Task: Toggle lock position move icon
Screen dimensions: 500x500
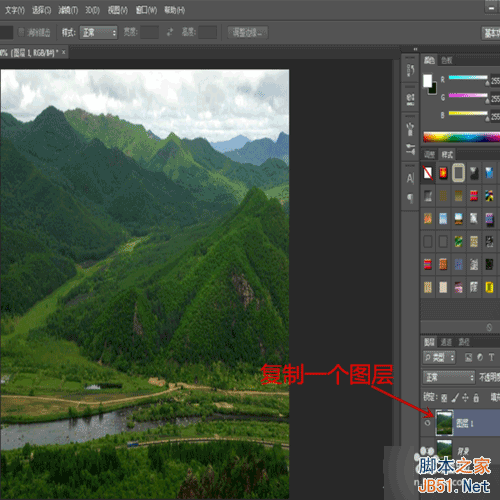Action: 465,398
